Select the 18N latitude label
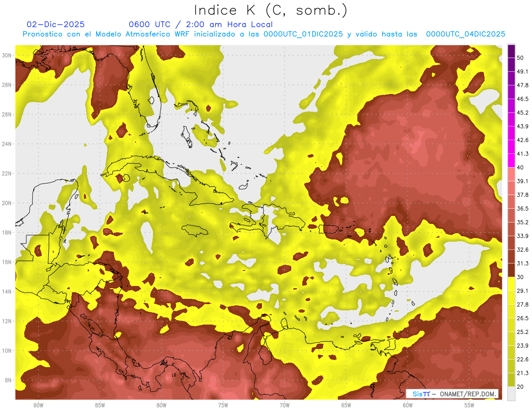532x411 pixels. coord(7,233)
